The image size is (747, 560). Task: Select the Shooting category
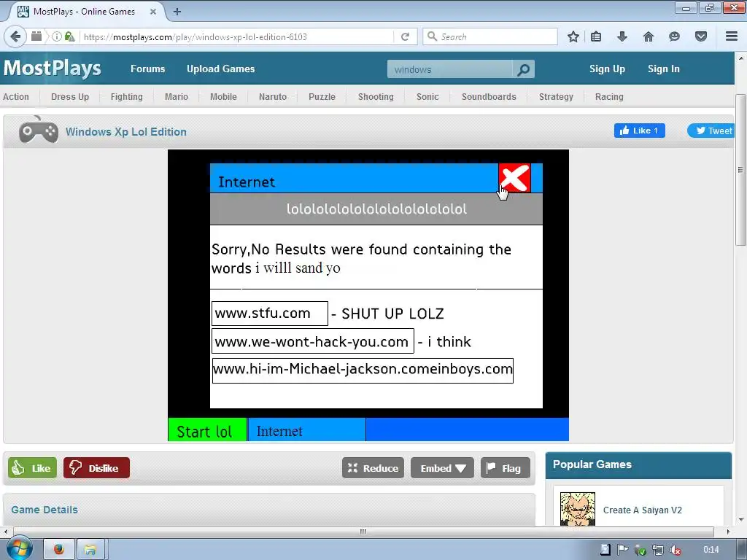[x=376, y=97]
